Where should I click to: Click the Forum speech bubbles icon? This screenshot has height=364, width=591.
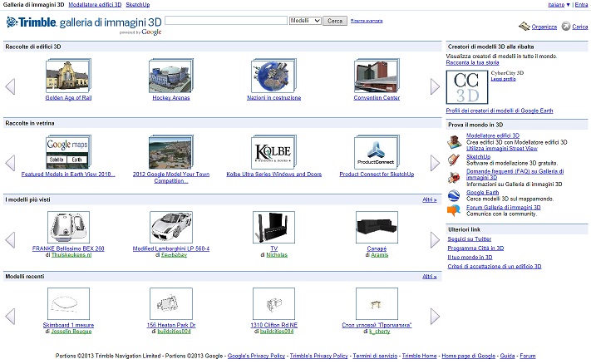[454, 210]
